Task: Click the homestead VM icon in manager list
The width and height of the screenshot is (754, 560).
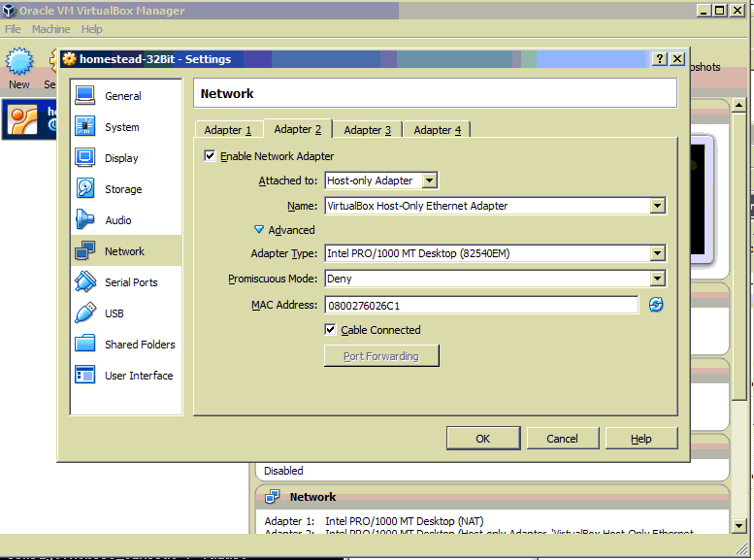Action: [x=24, y=119]
